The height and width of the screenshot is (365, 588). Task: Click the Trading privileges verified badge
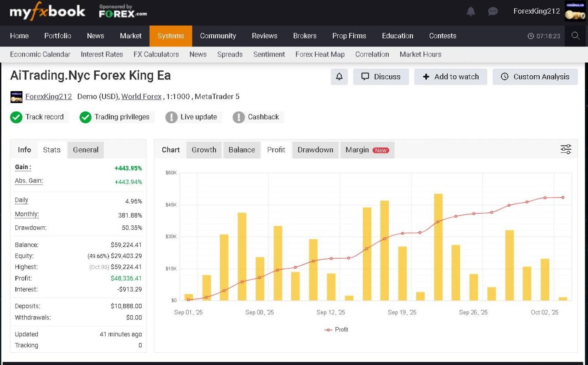point(117,117)
